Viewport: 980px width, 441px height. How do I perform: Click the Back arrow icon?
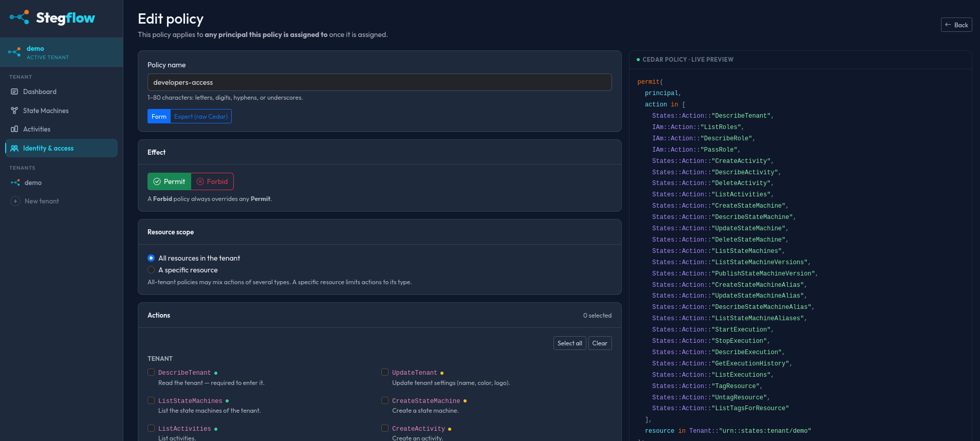click(x=948, y=25)
